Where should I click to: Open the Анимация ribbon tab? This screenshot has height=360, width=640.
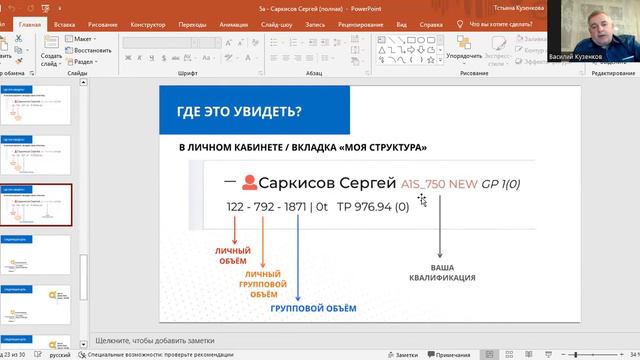tap(233, 24)
